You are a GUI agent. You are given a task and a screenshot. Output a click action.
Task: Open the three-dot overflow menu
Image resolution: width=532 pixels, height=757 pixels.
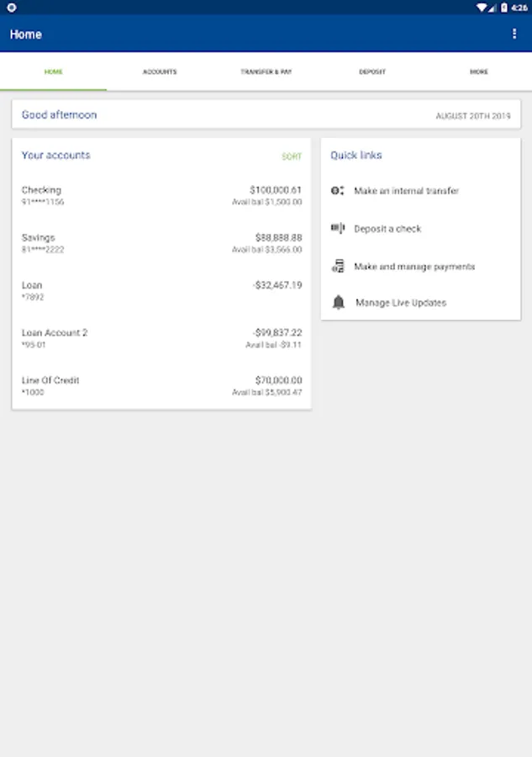coord(514,34)
